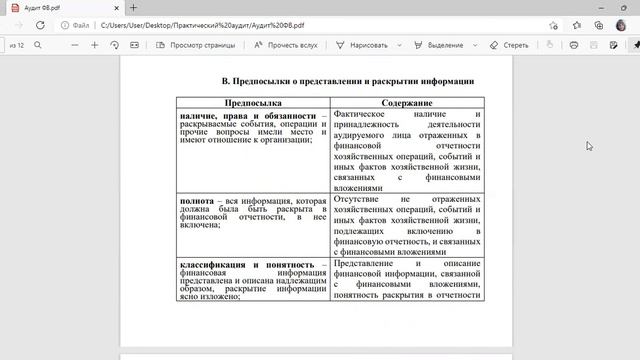Click the 'Предпосылка' column header
Screen dimensions: 640x360
[253, 103]
